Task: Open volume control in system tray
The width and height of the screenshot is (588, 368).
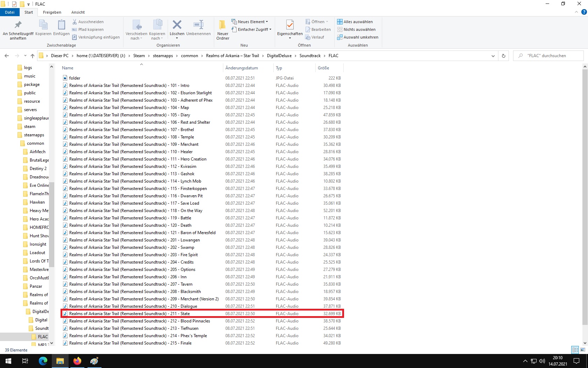Action: 542,361
